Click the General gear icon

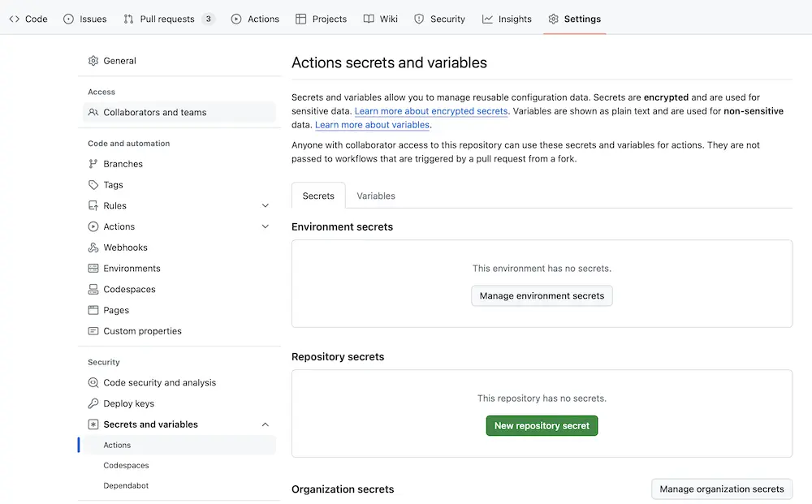[x=93, y=60]
